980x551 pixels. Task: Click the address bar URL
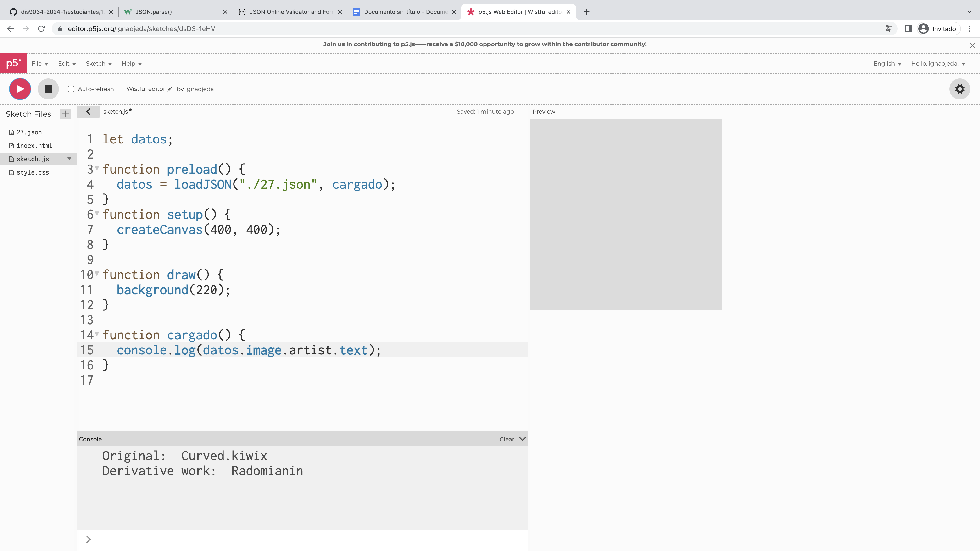click(142, 29)
